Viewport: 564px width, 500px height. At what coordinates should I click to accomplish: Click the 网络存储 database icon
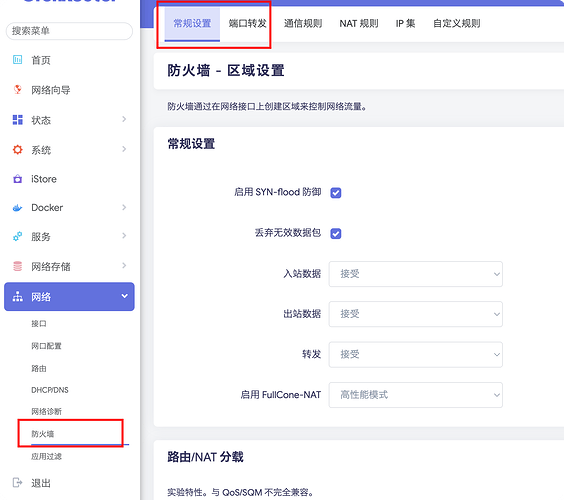pyautogui.click(x=17, y=266)
